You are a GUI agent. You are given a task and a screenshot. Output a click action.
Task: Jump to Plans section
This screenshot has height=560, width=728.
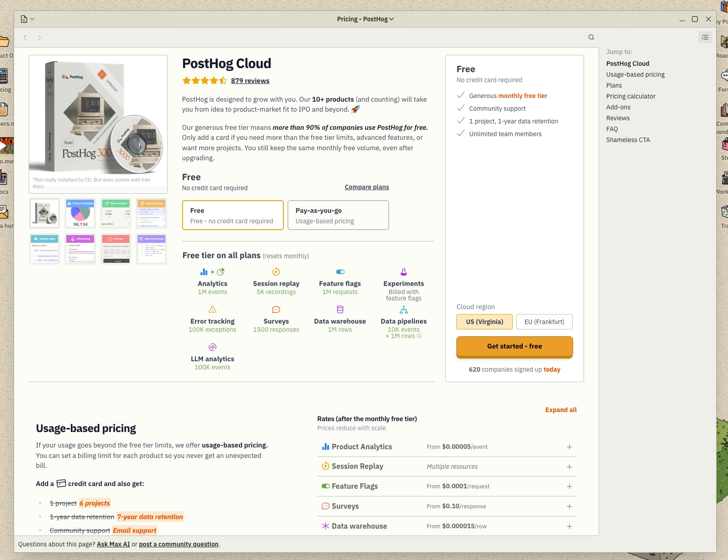pyautogui.click(x=614, y=85)
